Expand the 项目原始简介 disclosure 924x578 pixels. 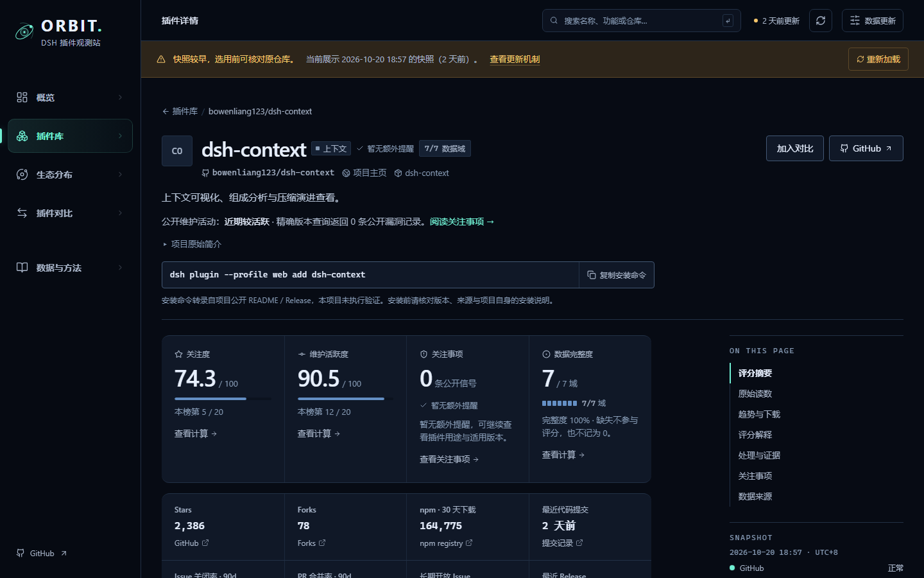point(192,244)
